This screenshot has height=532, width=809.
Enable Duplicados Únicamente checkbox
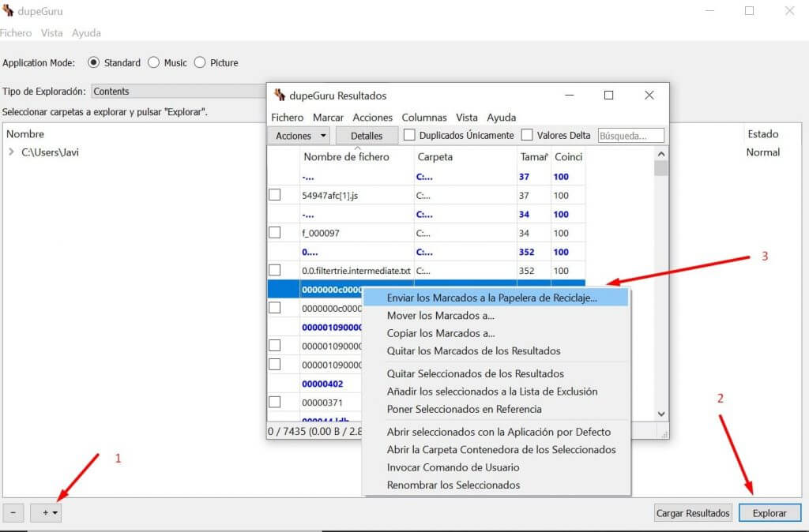click(409, 135)
